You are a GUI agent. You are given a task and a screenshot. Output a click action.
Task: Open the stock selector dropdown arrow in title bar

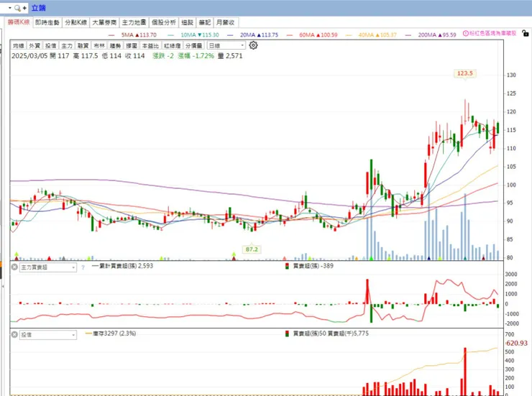coord(10,8)
